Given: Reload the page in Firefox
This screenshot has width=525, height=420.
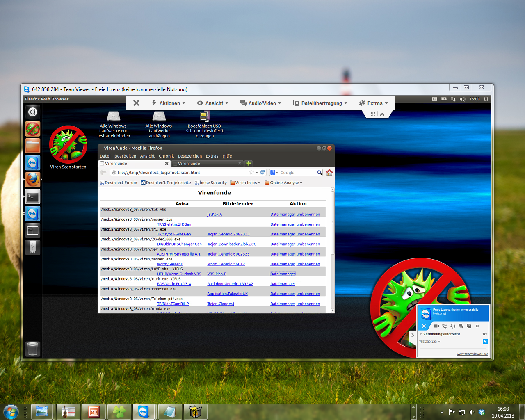Looking at the screenshot, I should (262, 173).
